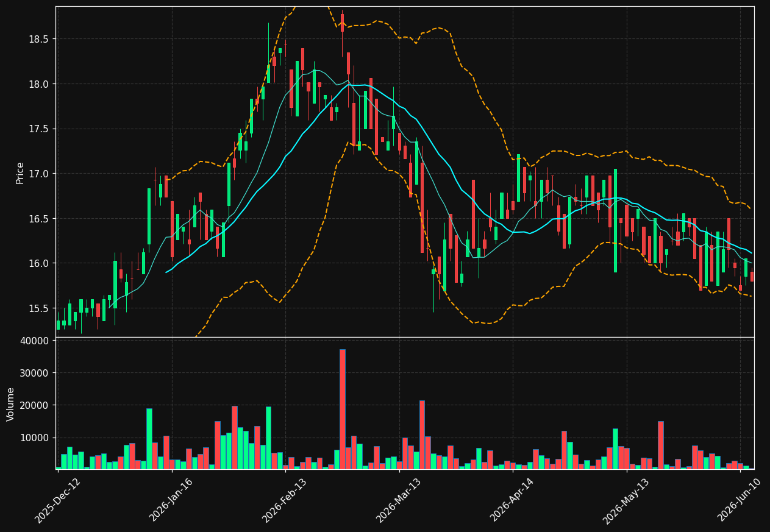The image size is (770, 532).
Task: Click the red volume bar above 20000 near 2026-Mar-13
Action: coord(422,434)
